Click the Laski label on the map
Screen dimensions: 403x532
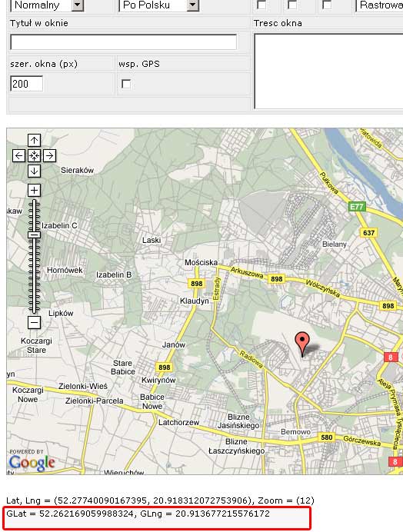click(x=152, y=240)
